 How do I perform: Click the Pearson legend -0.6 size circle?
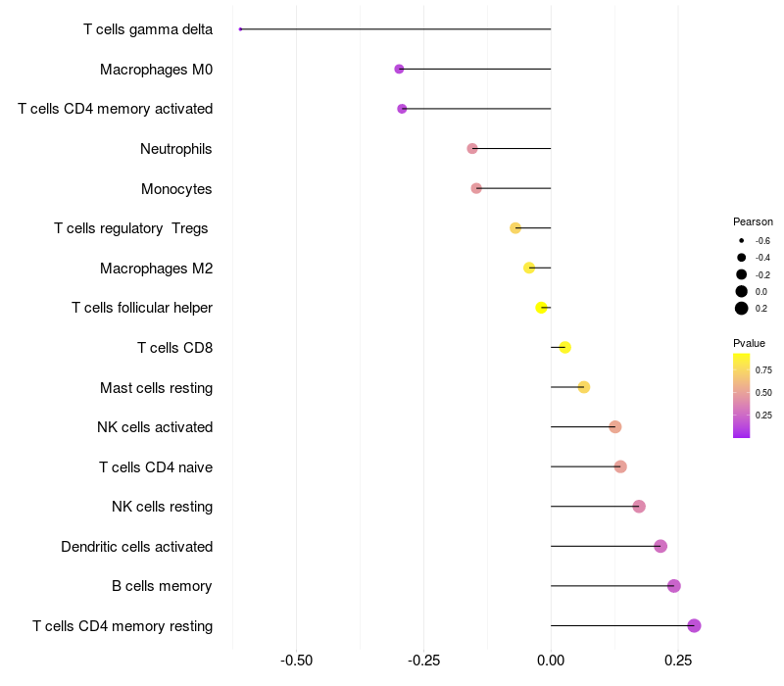[742, 241]
